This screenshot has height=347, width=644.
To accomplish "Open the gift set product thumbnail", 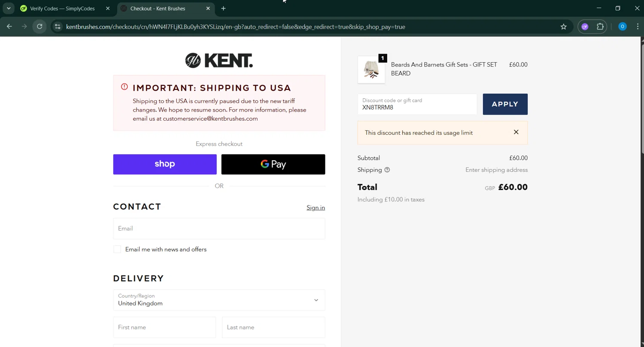I will tap(371, 70).
